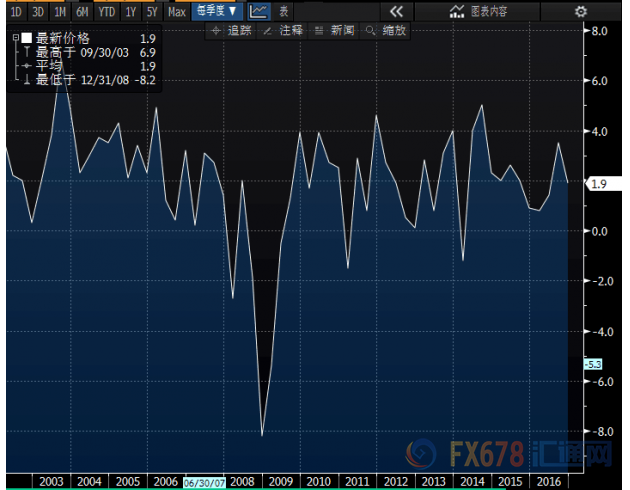This screenshot has height=490, width=630.
Task: Click the double-chevron collapse panel icon
Action: 395,12
